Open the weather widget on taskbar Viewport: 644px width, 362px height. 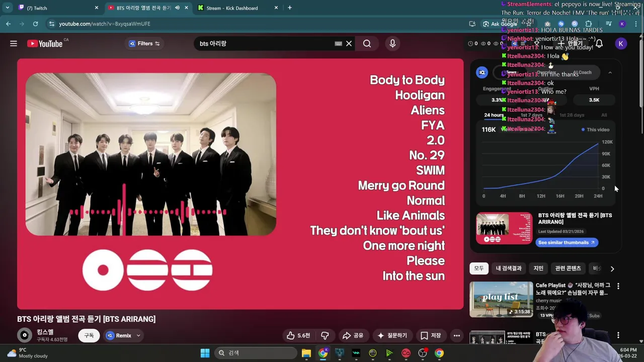(26, 353)
